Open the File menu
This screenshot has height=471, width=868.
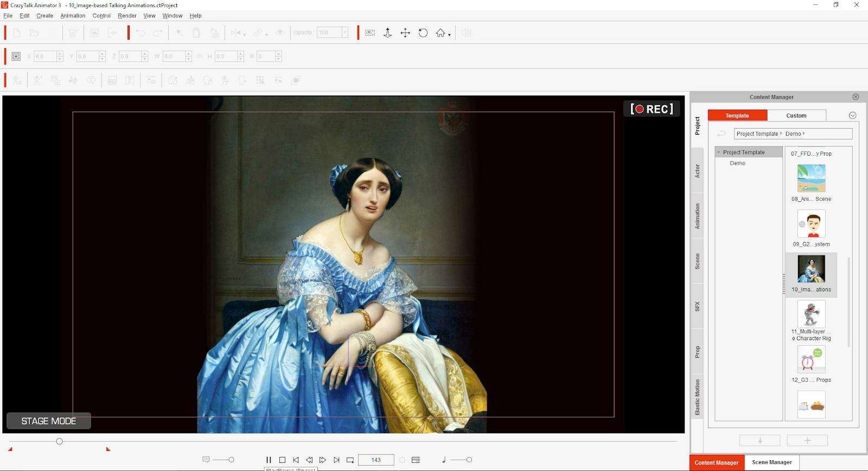(8, 16)
